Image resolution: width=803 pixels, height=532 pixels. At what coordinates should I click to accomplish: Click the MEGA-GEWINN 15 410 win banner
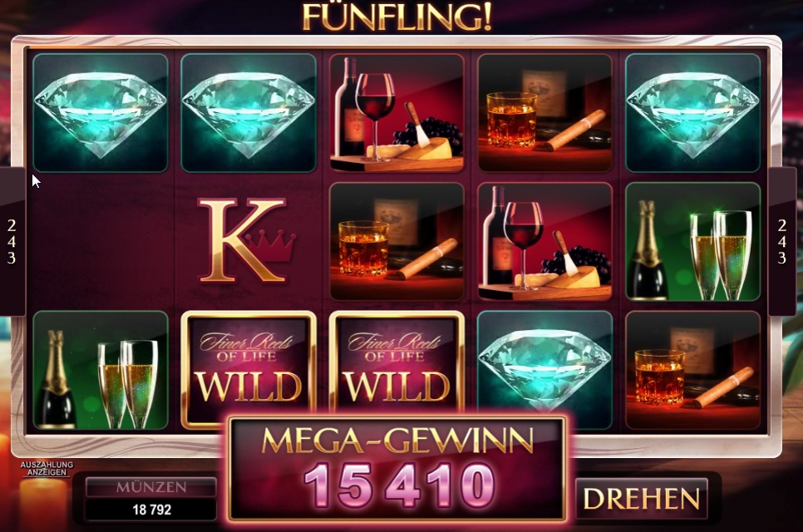coord(397,469)
